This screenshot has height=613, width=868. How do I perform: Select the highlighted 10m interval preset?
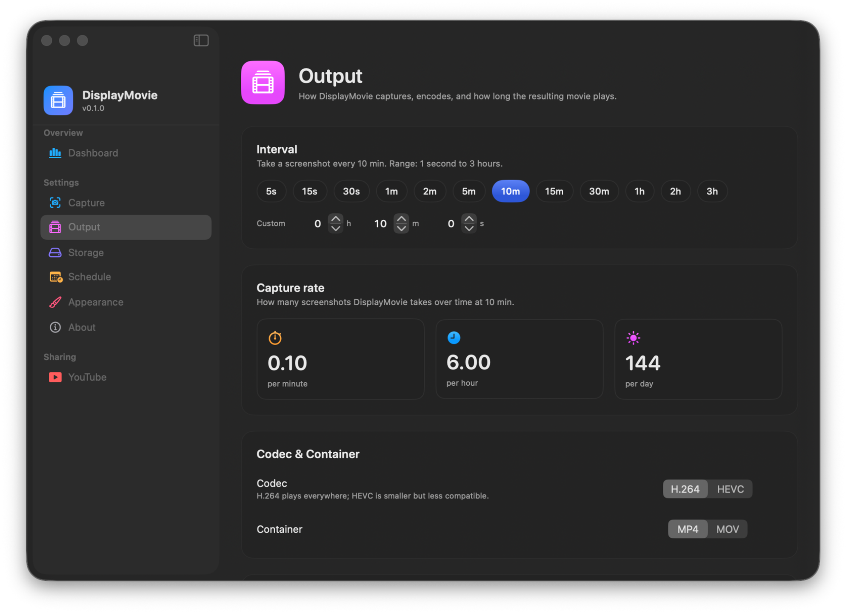coord(511,191)
